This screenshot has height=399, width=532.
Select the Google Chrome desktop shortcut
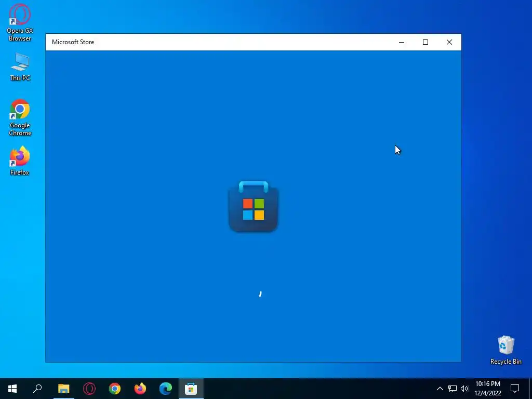tap(20, 117)
